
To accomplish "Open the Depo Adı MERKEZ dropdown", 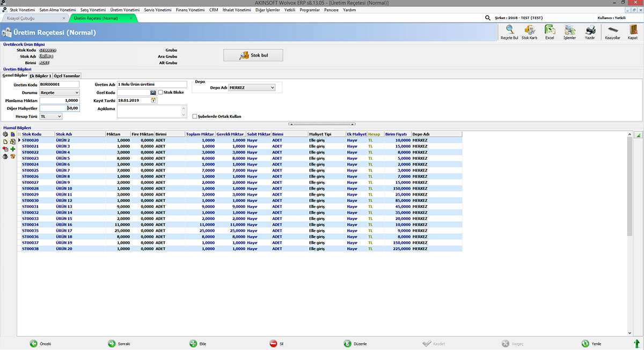I will (273, 87).
